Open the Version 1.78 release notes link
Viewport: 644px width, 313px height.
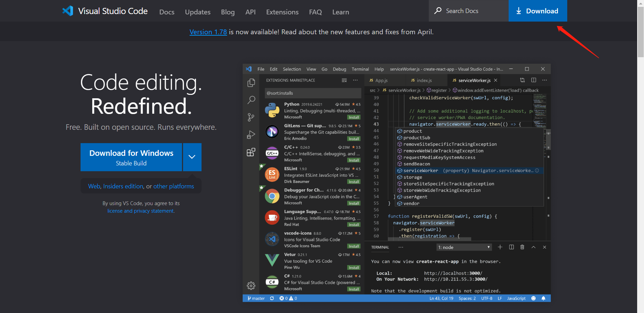(208, 32)
